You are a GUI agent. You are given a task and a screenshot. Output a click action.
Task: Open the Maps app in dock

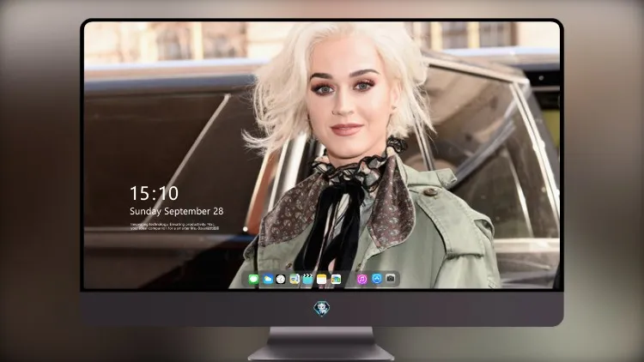coord(294,279)
